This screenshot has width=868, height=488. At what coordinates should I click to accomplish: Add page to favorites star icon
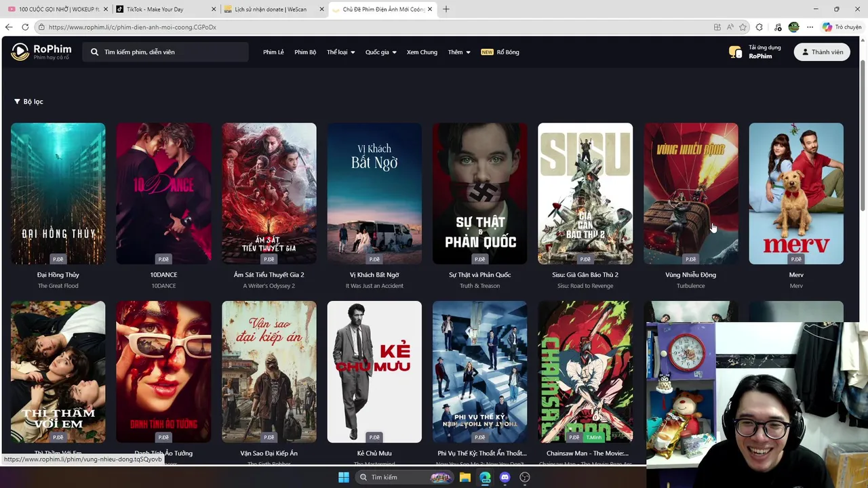tap(743, 27)
